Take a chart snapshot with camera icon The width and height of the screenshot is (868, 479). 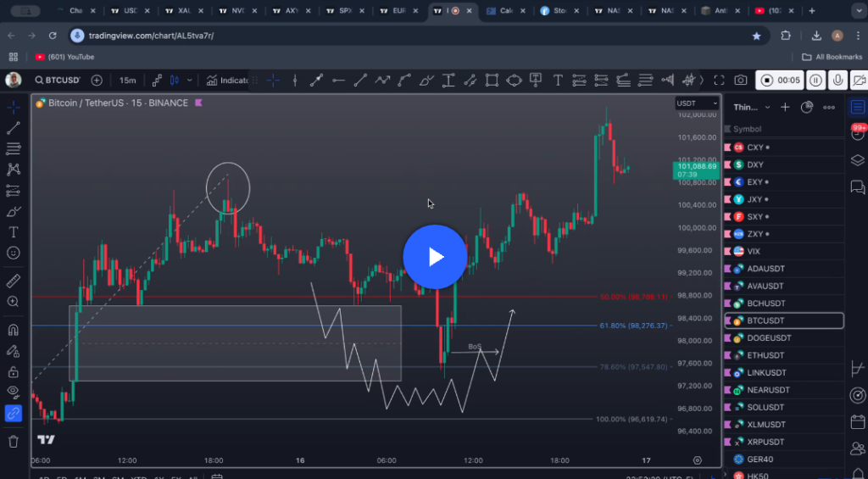click(x=741, y=81)
